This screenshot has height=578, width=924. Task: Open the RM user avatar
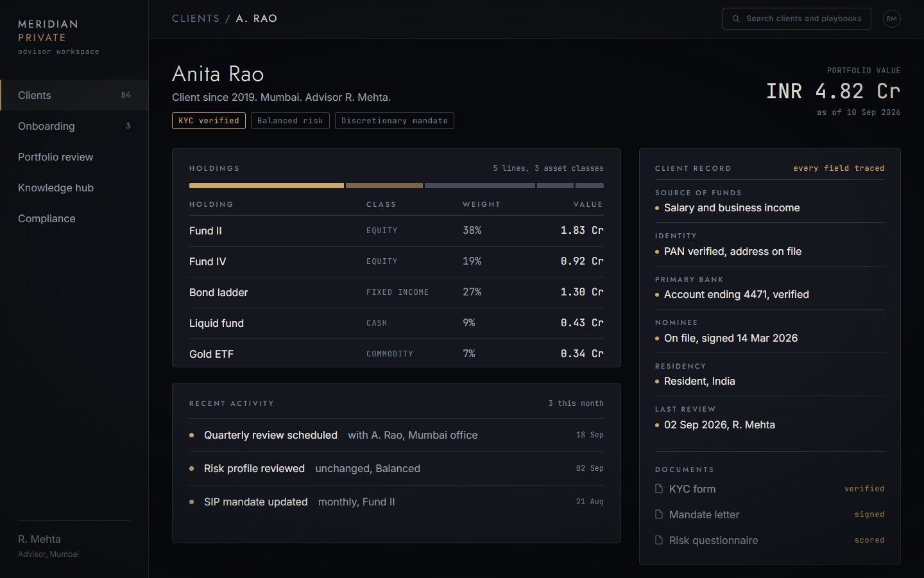891,19
